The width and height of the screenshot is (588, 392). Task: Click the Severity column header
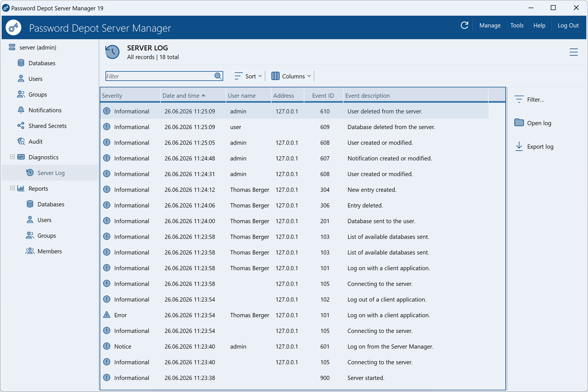click(130, 96)
